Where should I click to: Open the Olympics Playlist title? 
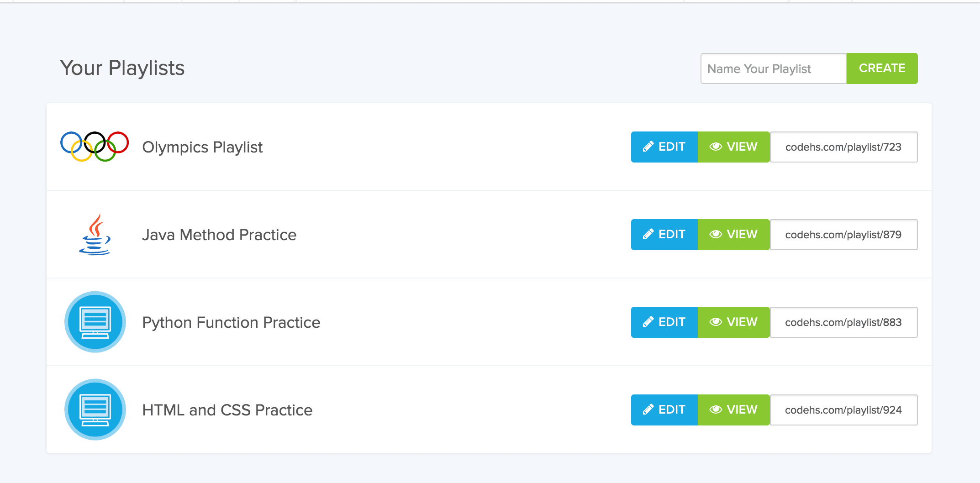(202, 147)
